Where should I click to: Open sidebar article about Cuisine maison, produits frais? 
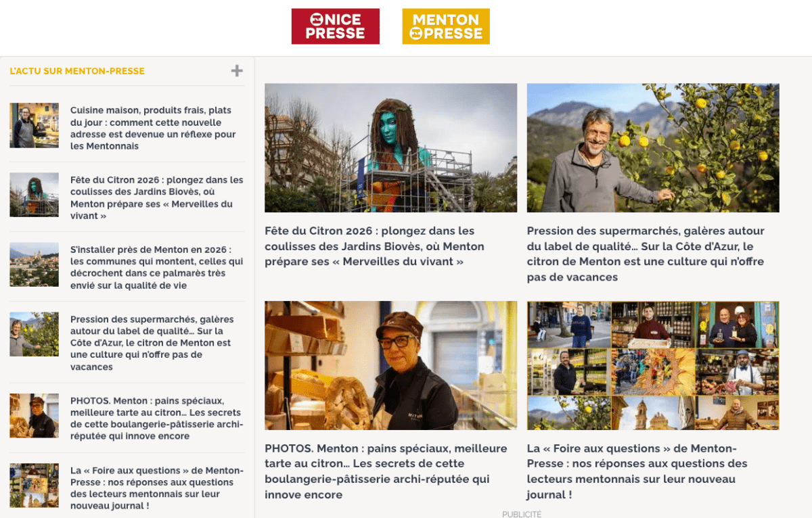tap(153, 128)
